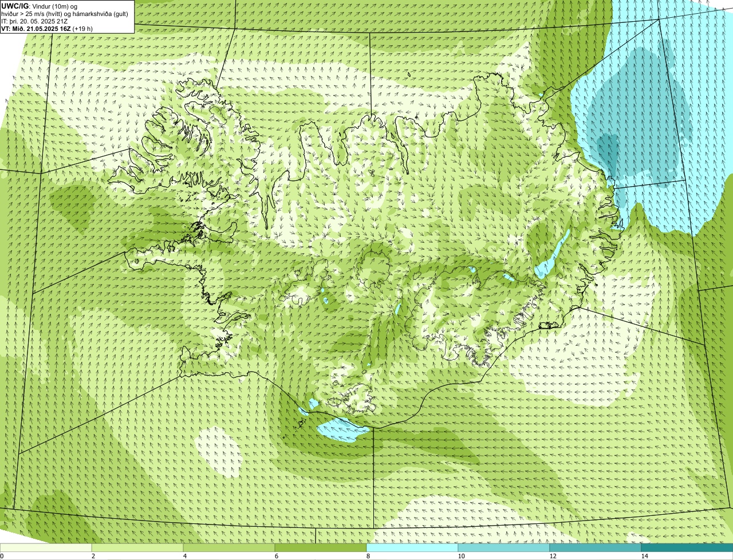733x560 pixels.
Task: Click the legend scale label "2"
Action: pyautogui.click(x=93, y=556)
